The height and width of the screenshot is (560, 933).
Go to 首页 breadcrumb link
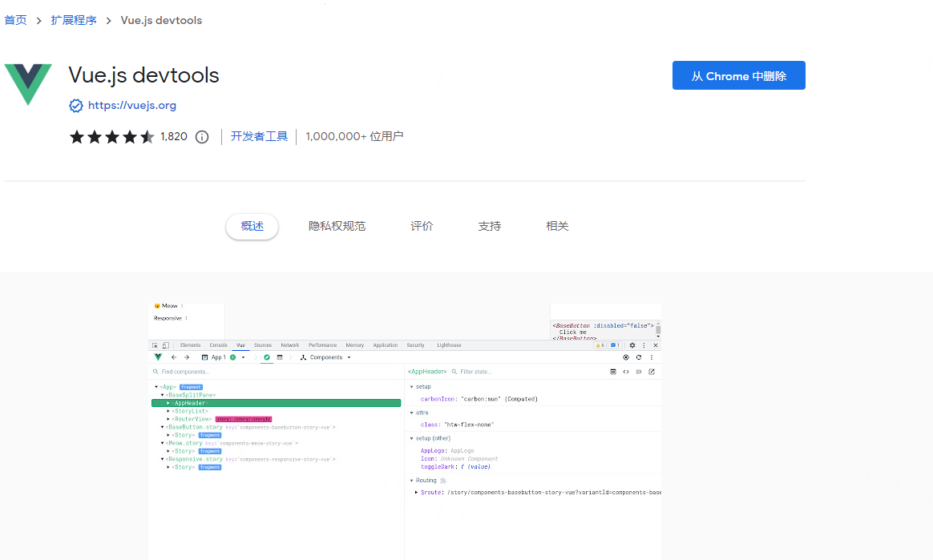coord(15,20)
